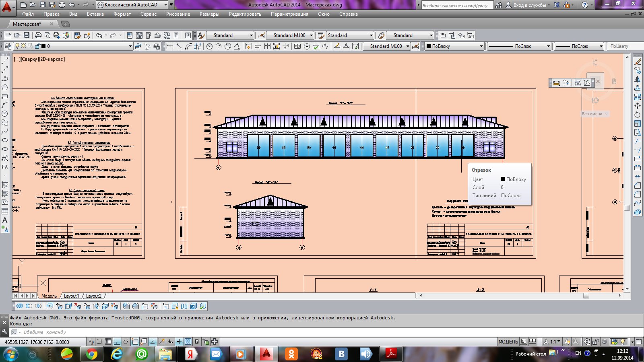Click the Без имени UCS dropdown label
The image size is (644, 362).
595,114
